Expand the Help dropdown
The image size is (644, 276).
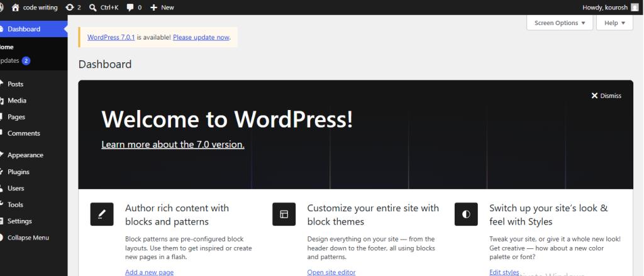[x=615, y=23]
